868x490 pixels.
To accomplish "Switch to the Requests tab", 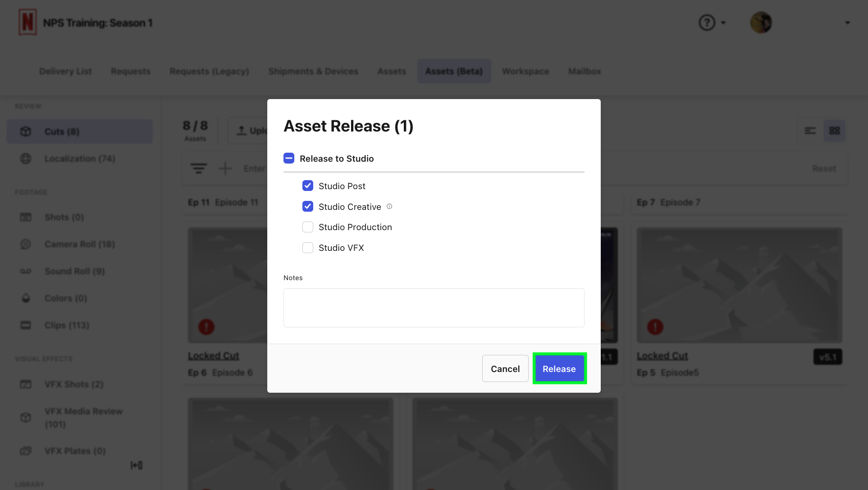I will [x=131, y=71].
